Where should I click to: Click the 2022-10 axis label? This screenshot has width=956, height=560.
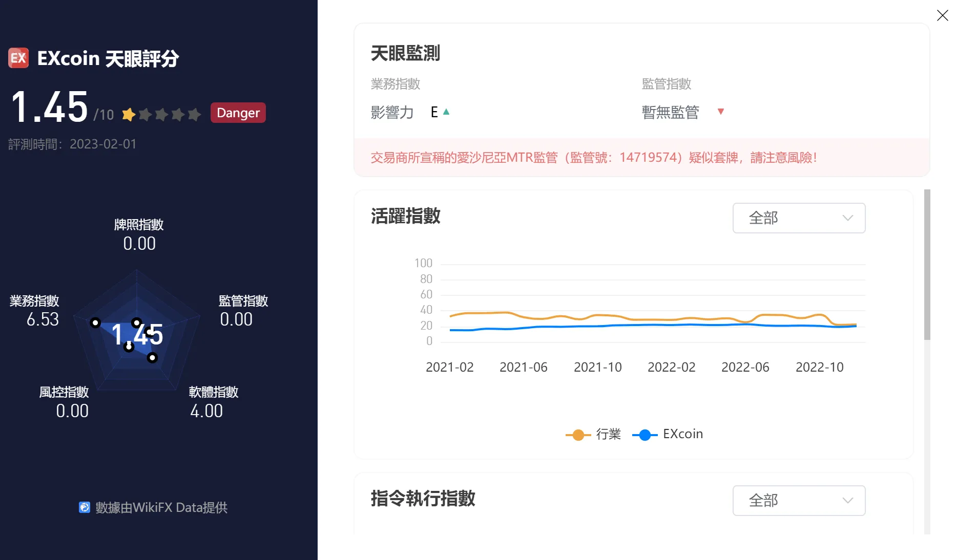pyautogui.click(x=820, y=367)
